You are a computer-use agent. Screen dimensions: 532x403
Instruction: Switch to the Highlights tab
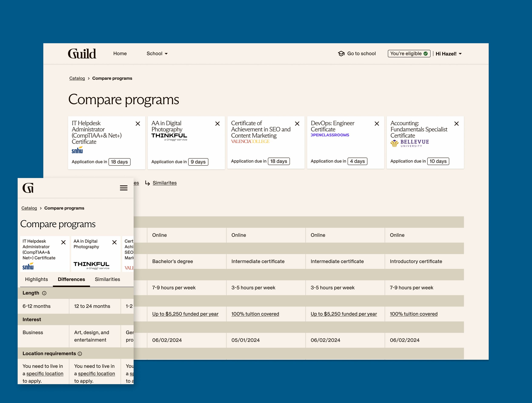[36, 279]
